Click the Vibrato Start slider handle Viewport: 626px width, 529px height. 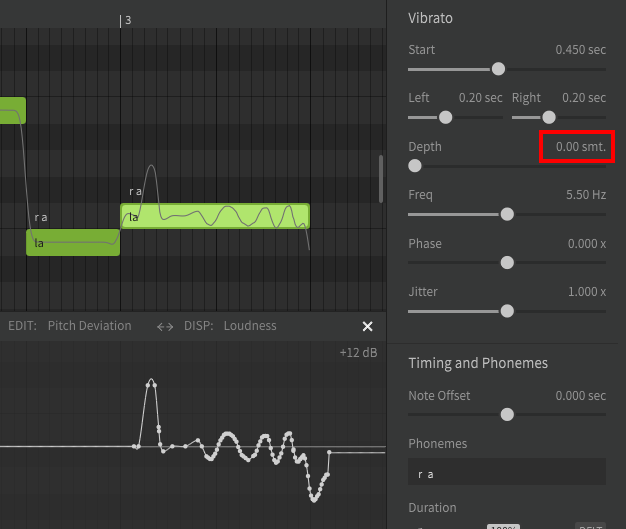tap(498, 69)
